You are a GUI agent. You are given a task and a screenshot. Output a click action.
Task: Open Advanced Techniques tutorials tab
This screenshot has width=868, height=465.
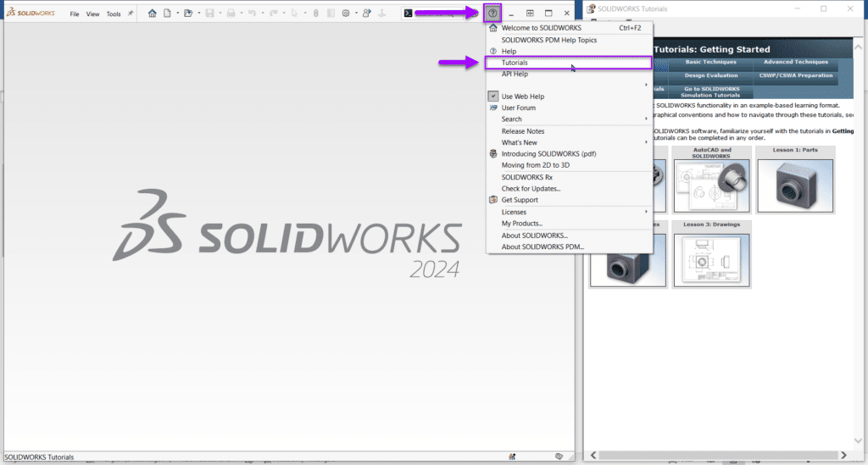click(x=795, y=62)
